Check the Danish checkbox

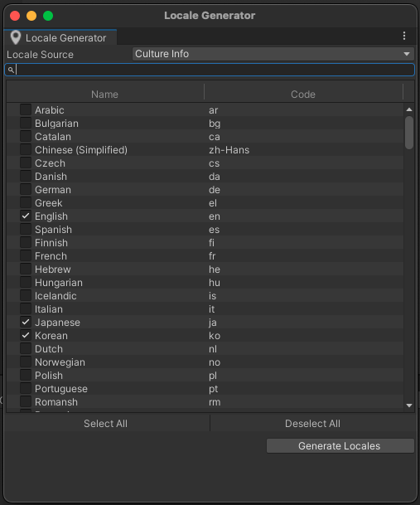coord(26,176)
